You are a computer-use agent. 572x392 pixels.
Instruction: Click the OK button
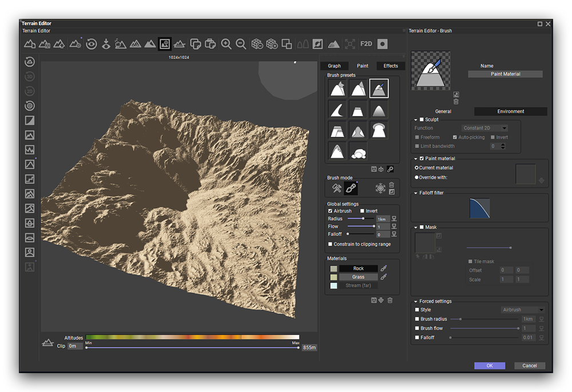[x=489, y=366]
